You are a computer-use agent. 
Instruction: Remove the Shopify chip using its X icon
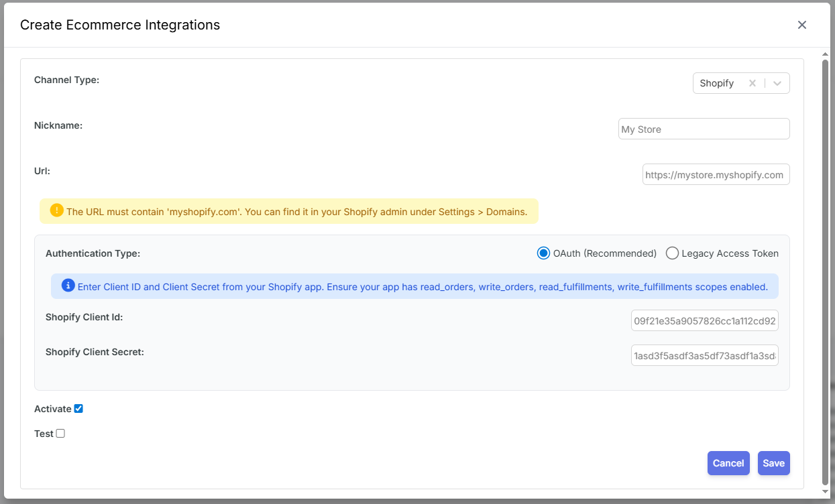point(752,82)
